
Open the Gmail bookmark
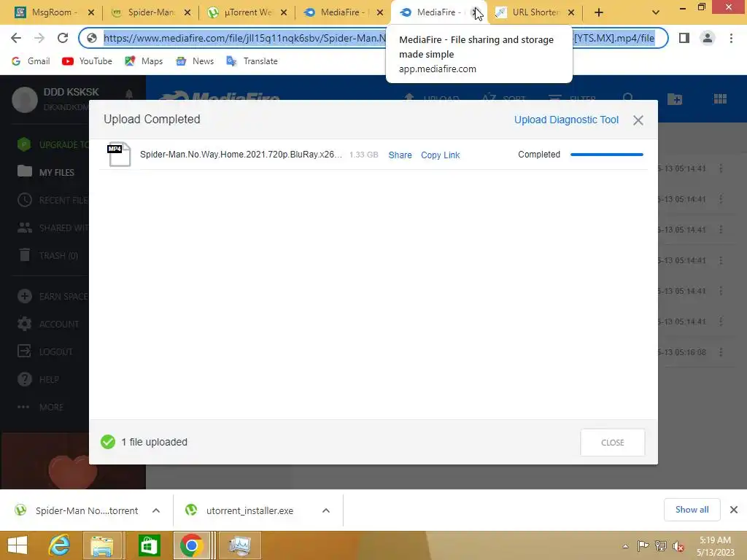pos(31,61)
